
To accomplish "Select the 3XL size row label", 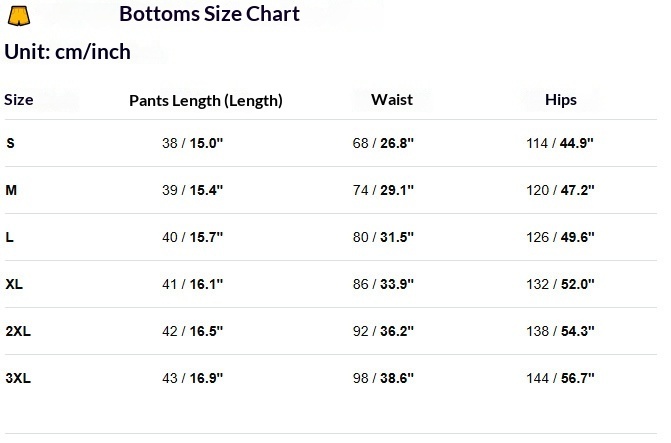I will 18,378.
